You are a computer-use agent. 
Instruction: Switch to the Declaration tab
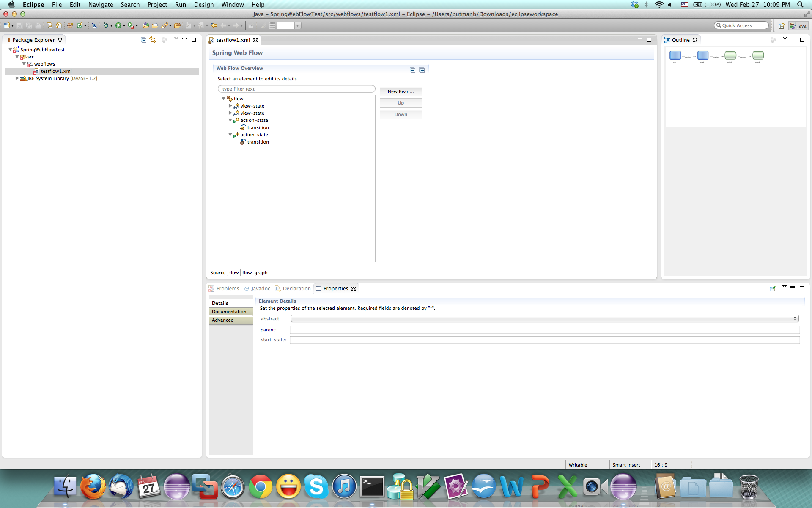click(293, 289)
